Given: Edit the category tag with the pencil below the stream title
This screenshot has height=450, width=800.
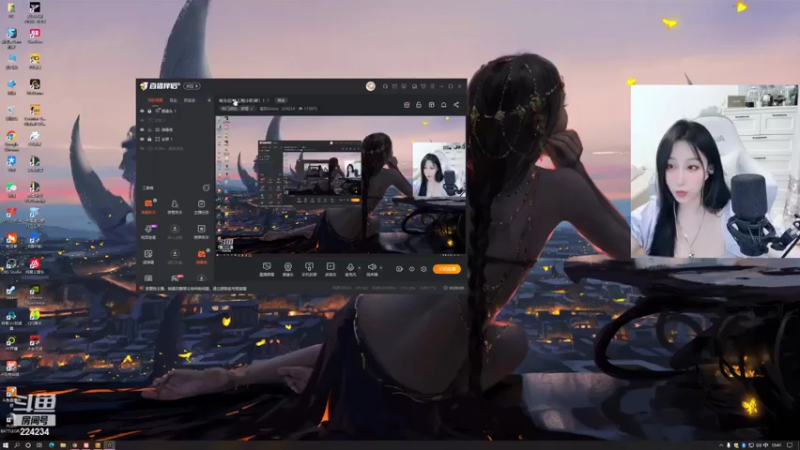Looking at the screenshot, I should point(252,109).
